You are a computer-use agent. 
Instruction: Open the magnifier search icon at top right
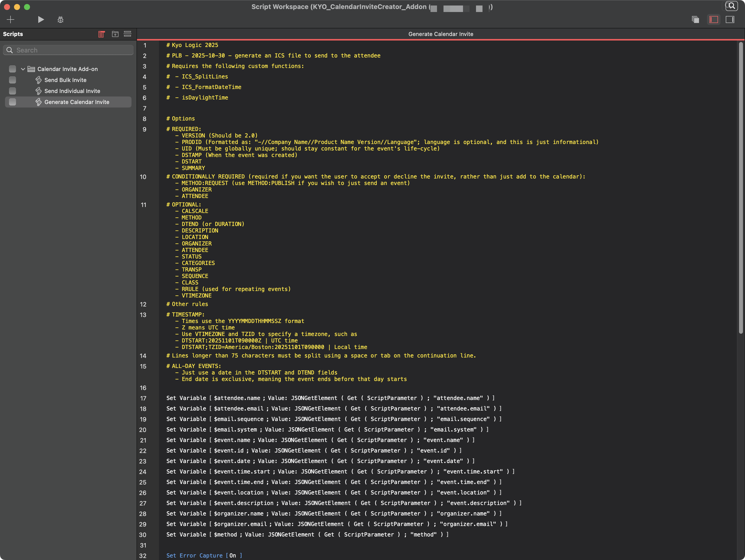point(731,6)
